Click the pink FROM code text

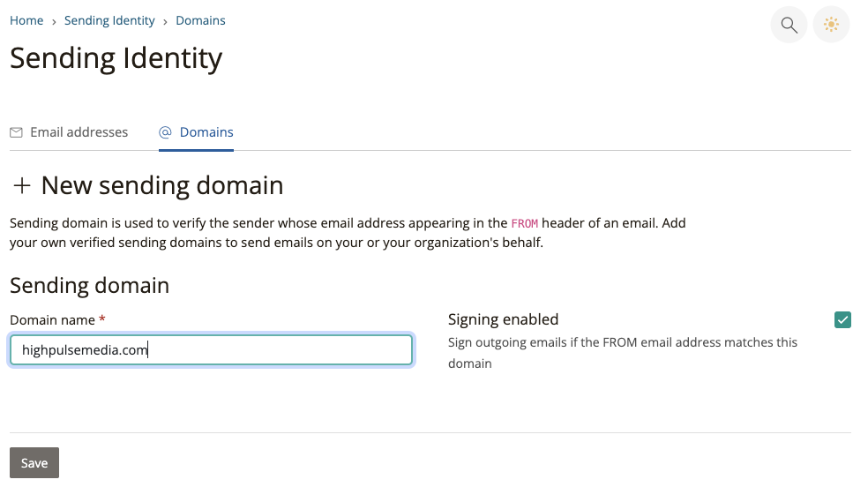coord(524,224)
